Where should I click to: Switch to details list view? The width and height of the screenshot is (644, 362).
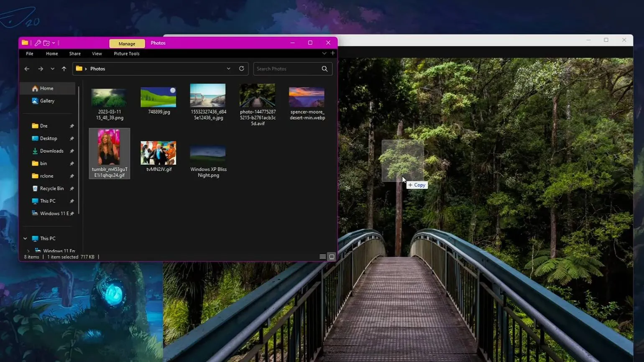tap(322, 257)
